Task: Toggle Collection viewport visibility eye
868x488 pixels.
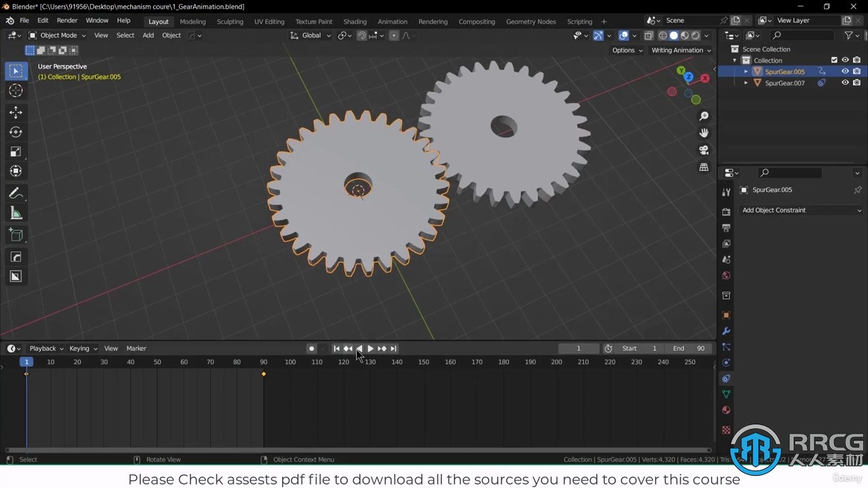Action: [x=845, y=60]
